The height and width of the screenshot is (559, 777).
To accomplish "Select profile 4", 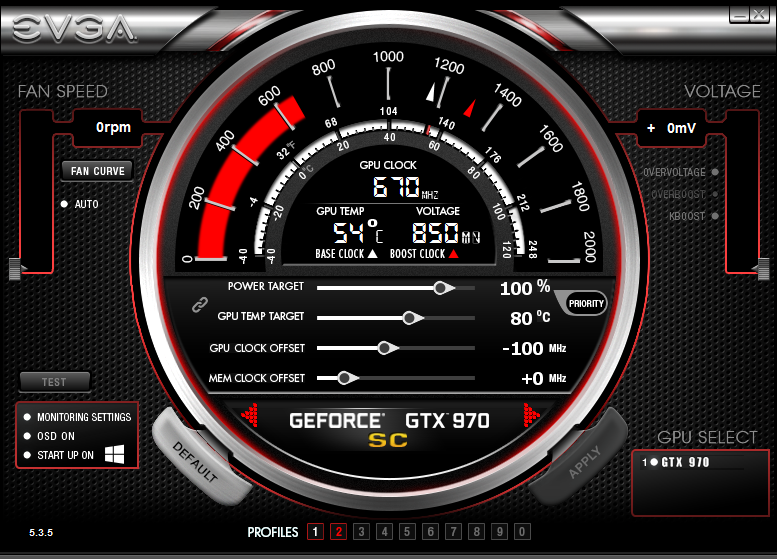I will click(384, 532).
